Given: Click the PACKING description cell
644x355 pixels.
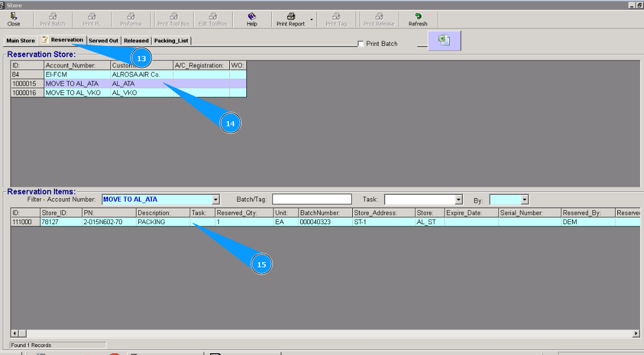Looking at the screenshot, I should tap(163, 222).
